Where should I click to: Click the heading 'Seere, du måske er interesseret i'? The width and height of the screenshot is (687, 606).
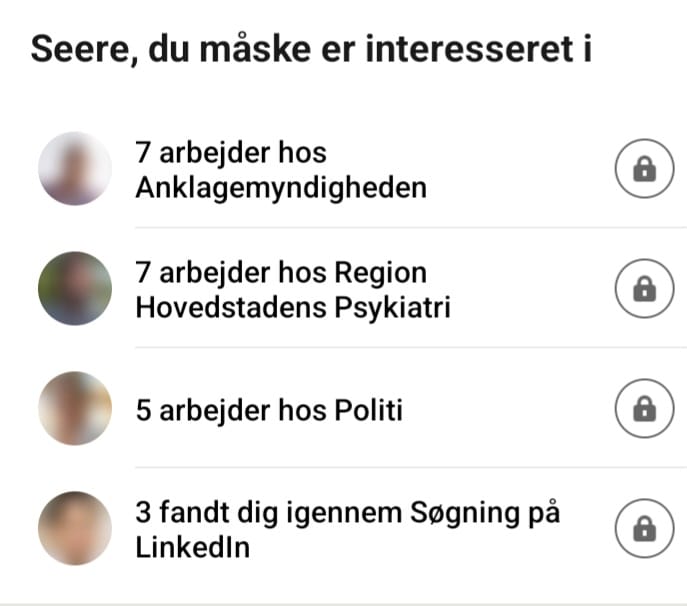pyautogui.click(x=311, y=49)
